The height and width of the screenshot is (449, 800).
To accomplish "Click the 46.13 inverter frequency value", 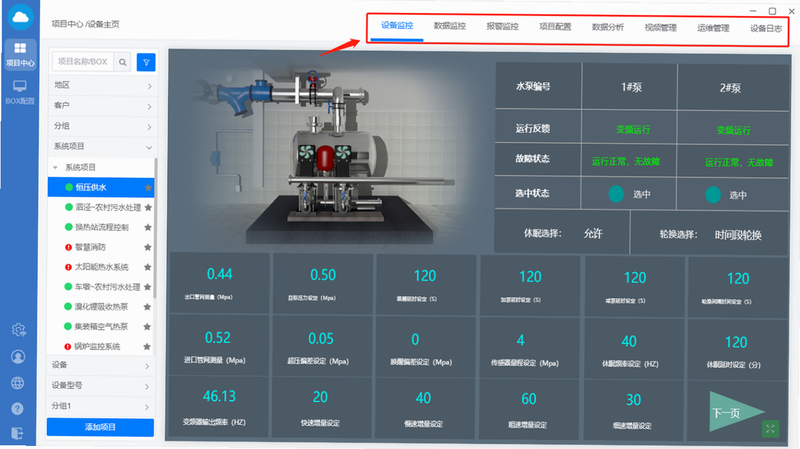I will pyautogui.click(x=219, y=396).
